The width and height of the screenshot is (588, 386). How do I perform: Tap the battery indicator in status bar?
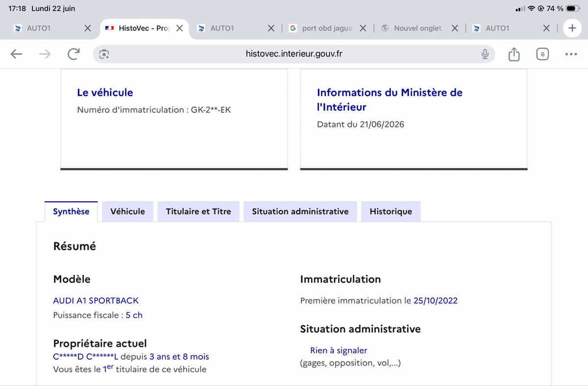(573, 8)
